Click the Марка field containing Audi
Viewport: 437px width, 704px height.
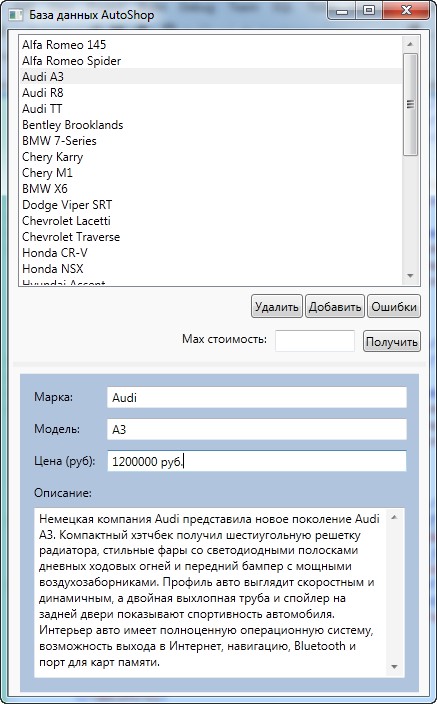pos(256,398)
